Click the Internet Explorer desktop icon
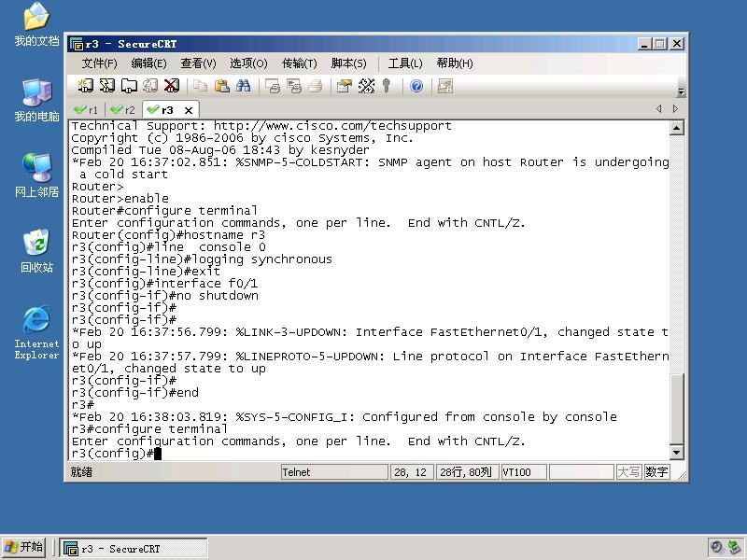This screenshot has height=560, width=747. pos(36,332)
